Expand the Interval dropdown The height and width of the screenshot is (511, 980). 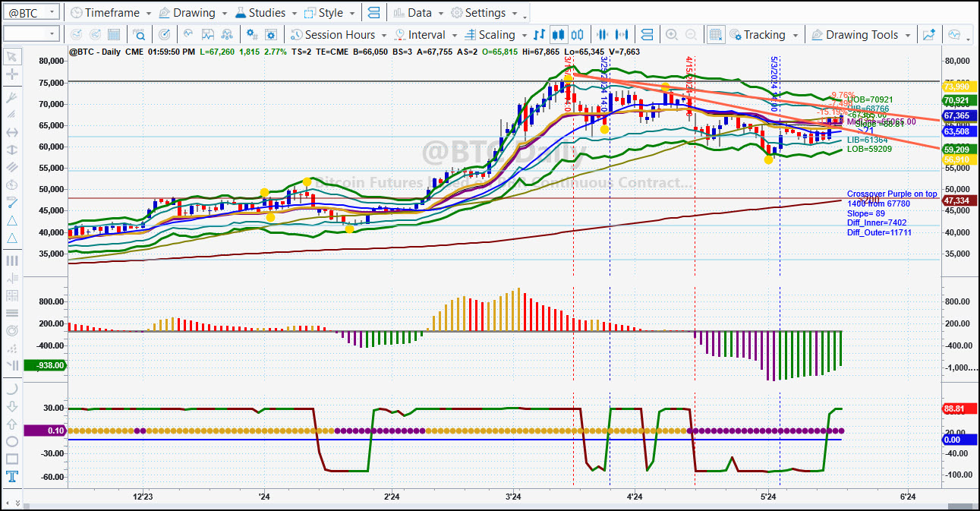point(453,35)
